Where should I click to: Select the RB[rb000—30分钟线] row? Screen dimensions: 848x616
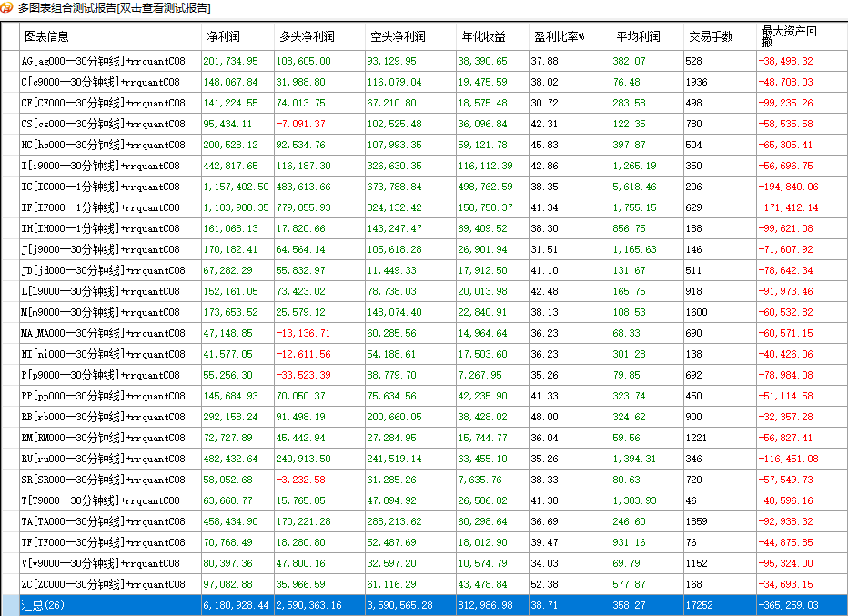coord(424,417)
